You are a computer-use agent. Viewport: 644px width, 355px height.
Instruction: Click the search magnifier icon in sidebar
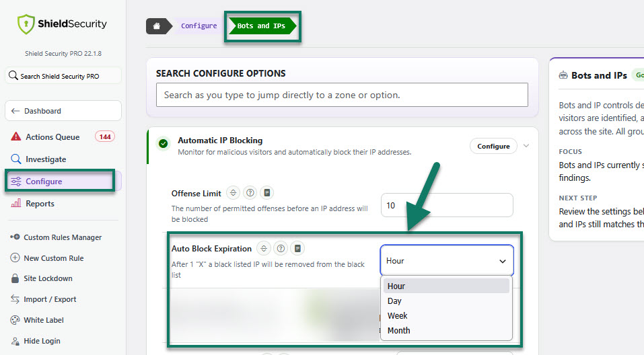(x=13, y=75)
